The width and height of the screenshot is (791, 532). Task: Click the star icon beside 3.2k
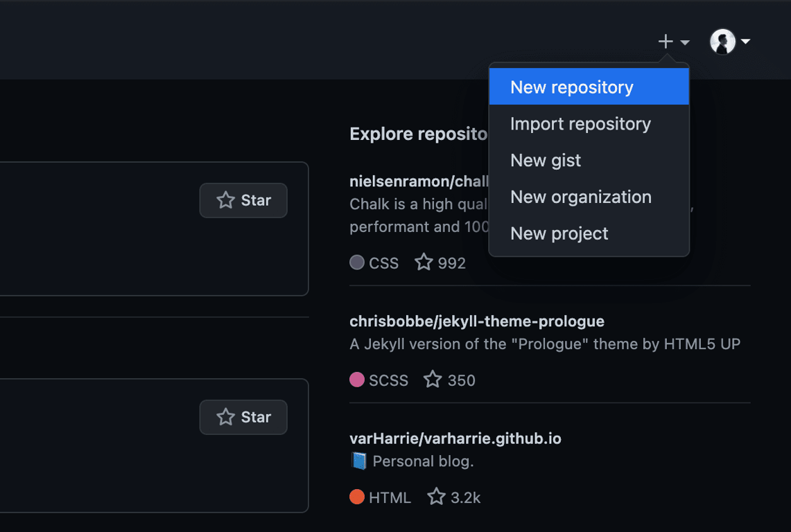(436, 497)
